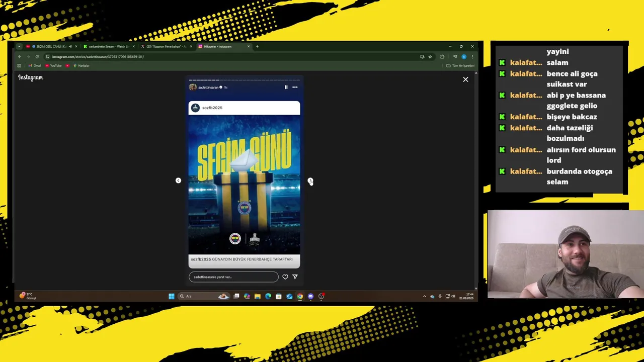Like the story with heart icon
Screen dimensions: 644x362
coord(285,277)
